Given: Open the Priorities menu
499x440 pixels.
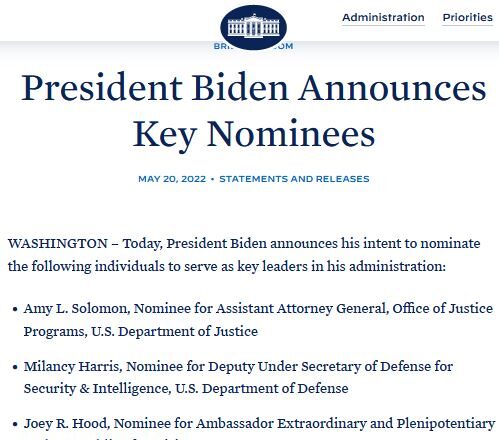Looking at the screenshot, I should [x=467, y=17].
